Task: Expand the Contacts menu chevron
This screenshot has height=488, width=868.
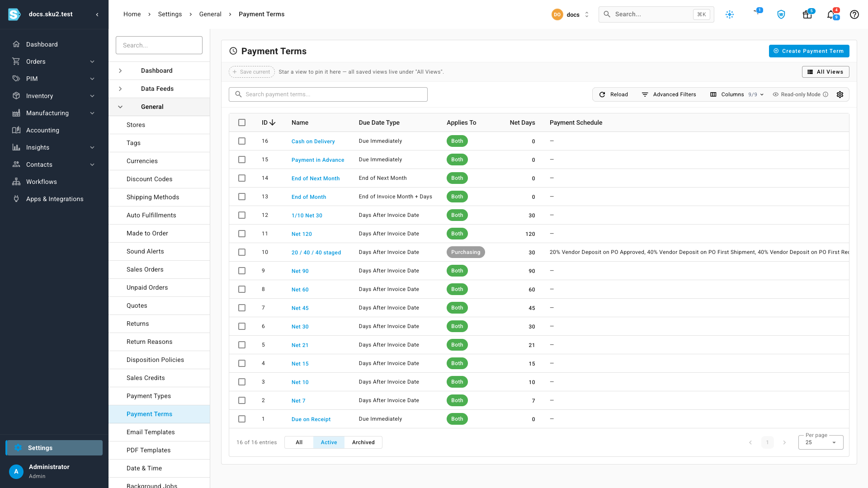Action: coord(92,164)
